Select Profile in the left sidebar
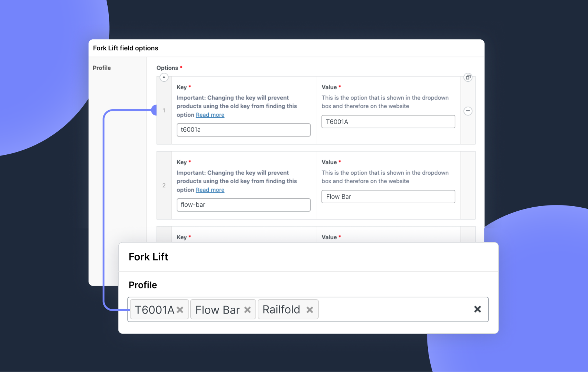The width and height of the screenshot is (588, 372). tap(102, 68)
